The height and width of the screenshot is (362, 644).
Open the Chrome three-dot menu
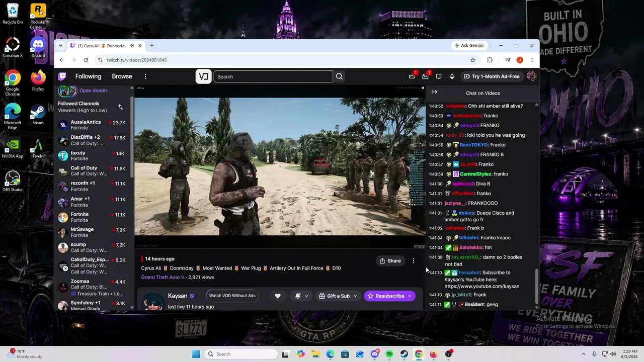point(532,60)
